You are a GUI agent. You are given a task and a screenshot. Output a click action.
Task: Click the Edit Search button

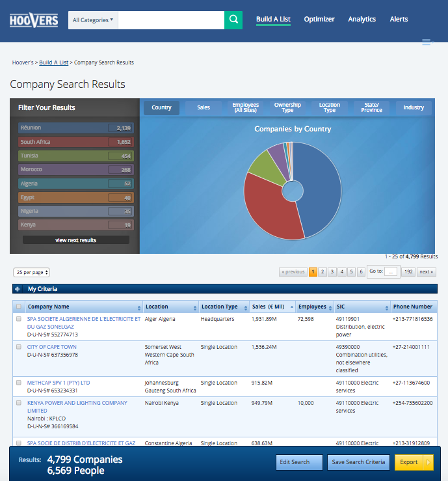(299, 462)
